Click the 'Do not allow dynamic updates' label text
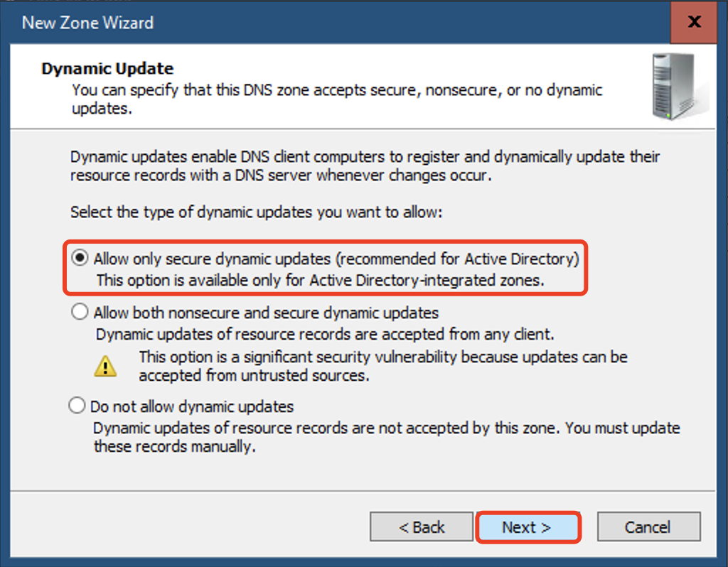This screenshot has width=728, height=567. 192,406
